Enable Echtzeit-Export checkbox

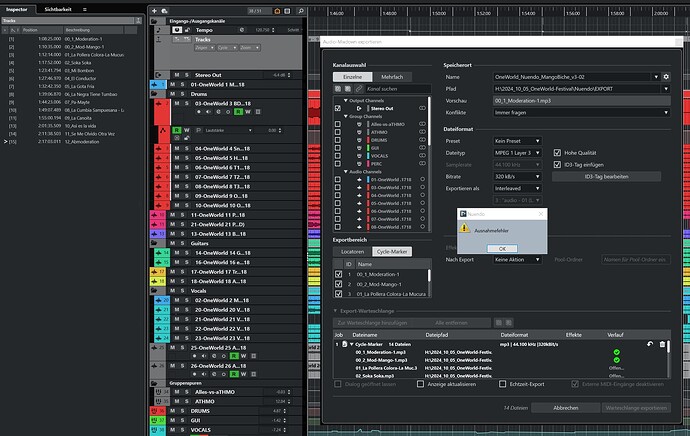click(x=503, y=384)
